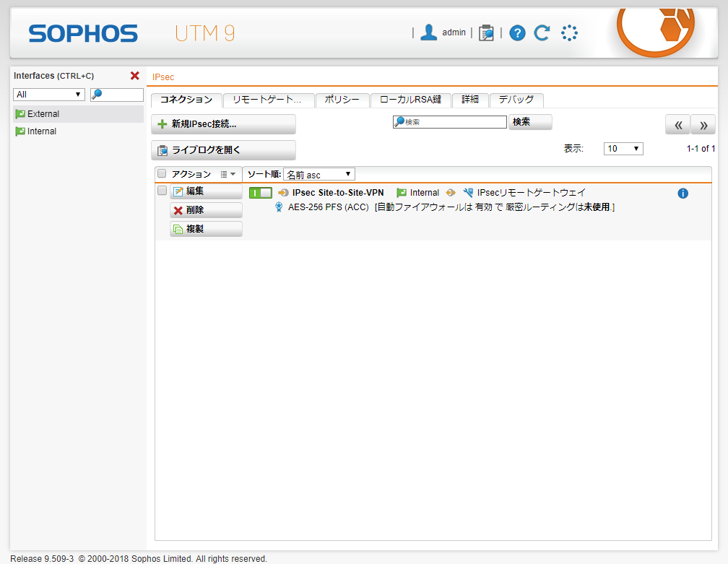Open the clipboard object list icon
The image size is (728, 564).
tap(486, 32)
